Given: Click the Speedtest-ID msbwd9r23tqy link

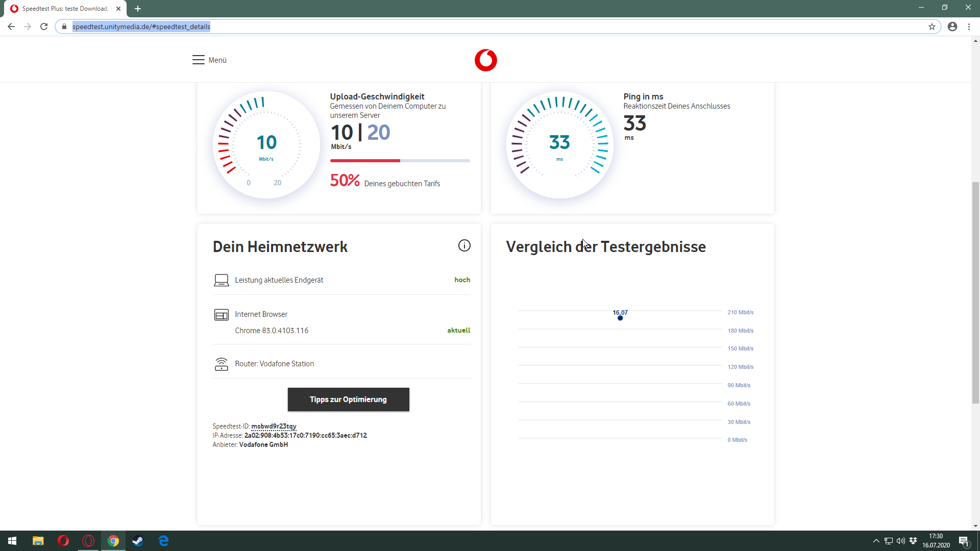Looking at the screenshot, I should coord(274,427).
